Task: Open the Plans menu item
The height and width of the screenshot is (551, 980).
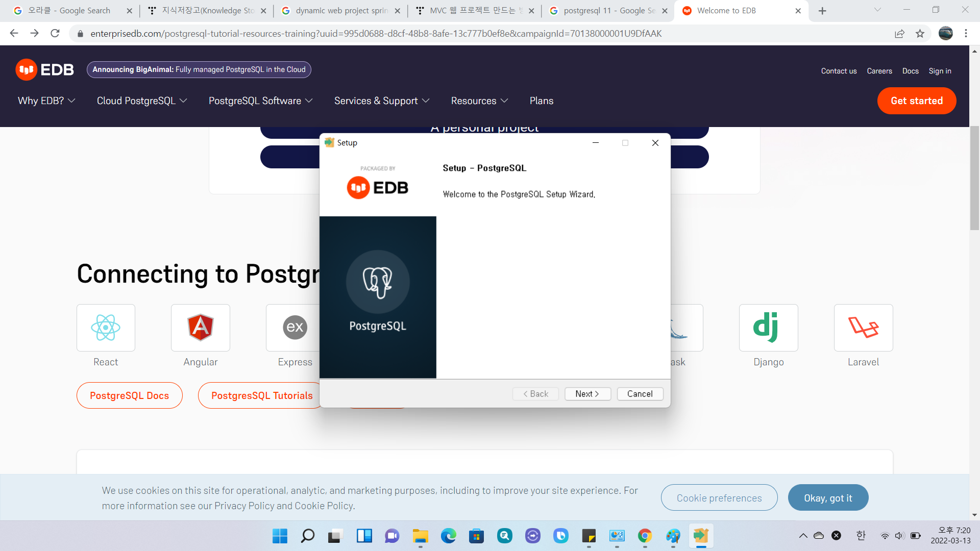Action: 541,101
